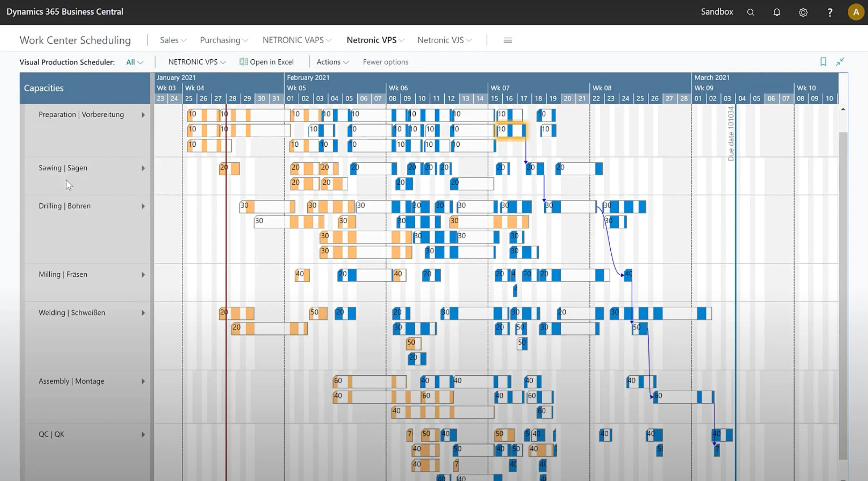Image resolution: width=868 pixels, height=481 pixels.
Task: Click Fewer options
Action: pyautogui.click(x=386, y=62)
